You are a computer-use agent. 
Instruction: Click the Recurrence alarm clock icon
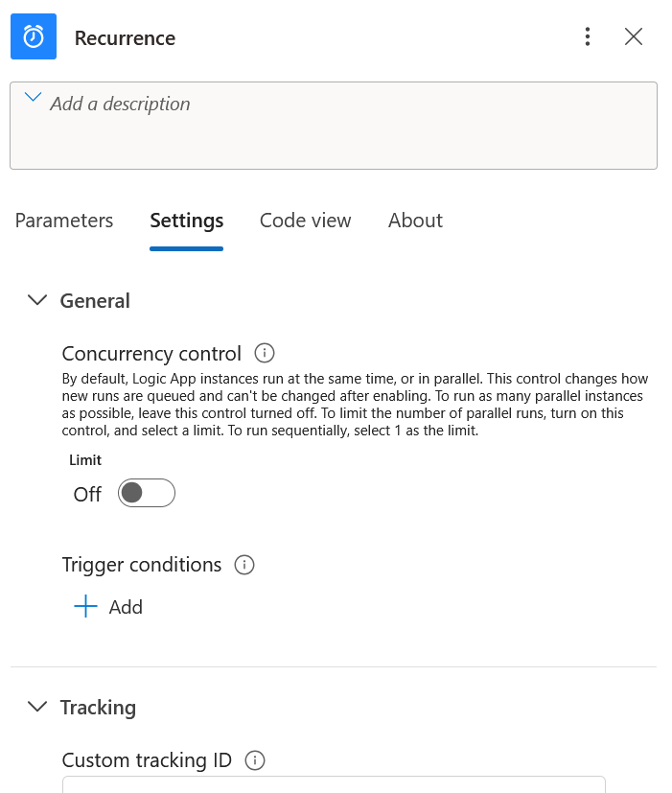click(x=34, y=36)
